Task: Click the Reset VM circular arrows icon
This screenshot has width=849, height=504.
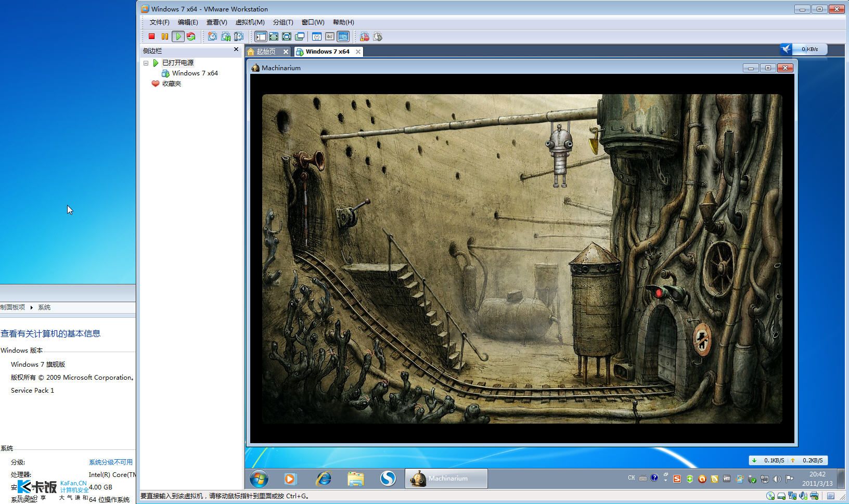Action: (191, 36)
